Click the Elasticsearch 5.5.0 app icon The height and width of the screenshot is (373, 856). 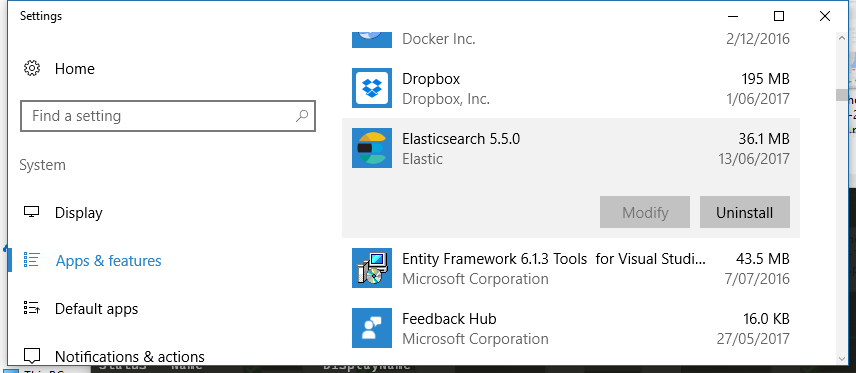click(x=372, y=148)
